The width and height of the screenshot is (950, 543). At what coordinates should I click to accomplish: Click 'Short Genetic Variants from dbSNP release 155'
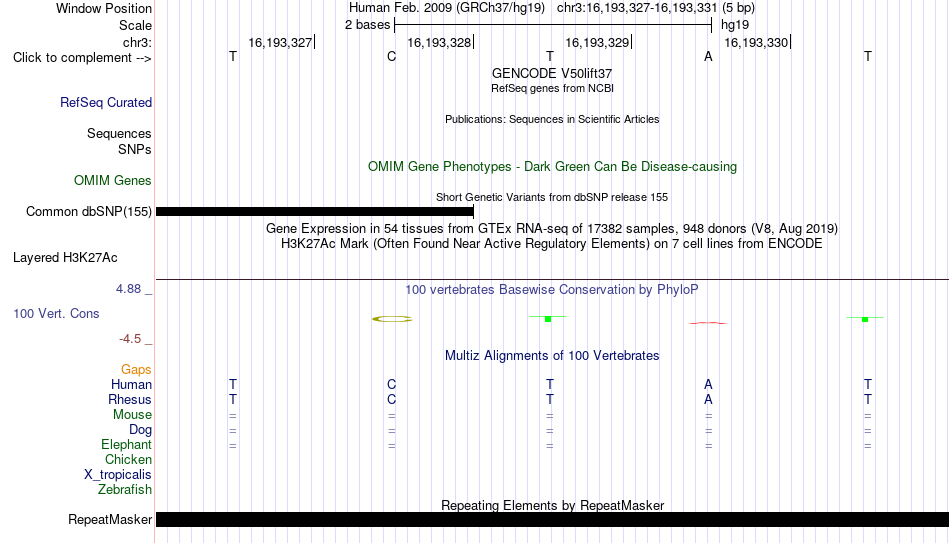552,198
